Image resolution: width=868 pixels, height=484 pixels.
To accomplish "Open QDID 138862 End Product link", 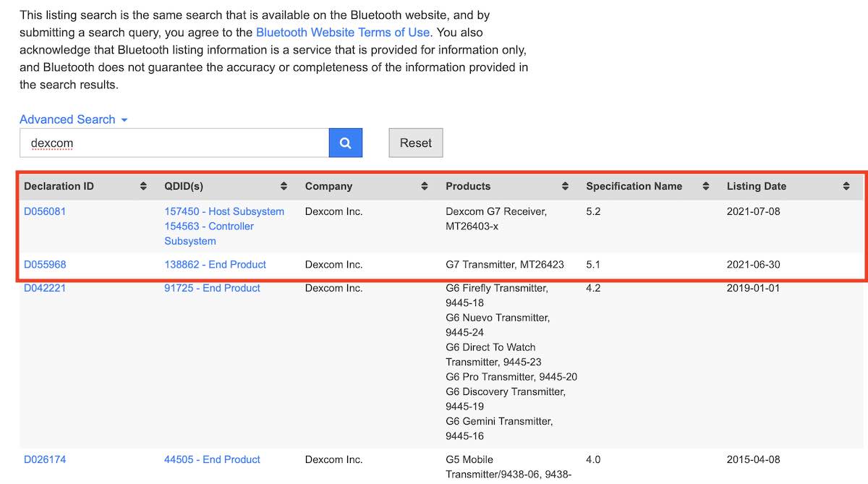I will [x=215, y=265].
